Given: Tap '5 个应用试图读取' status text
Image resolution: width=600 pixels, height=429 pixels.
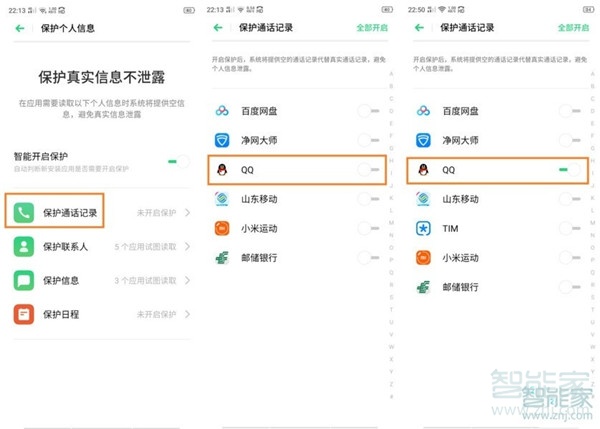Looking at the screenshot, I should (145, 247).
